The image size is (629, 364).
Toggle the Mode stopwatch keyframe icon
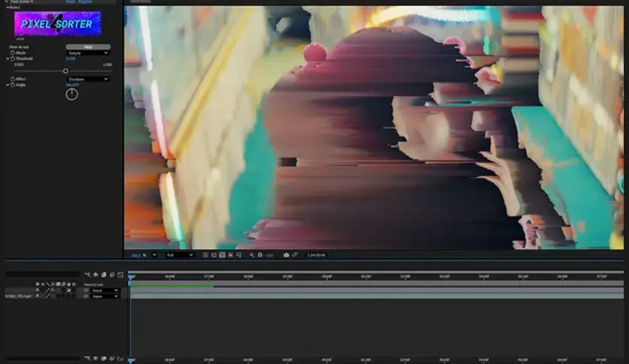click(x=13, y=53)
